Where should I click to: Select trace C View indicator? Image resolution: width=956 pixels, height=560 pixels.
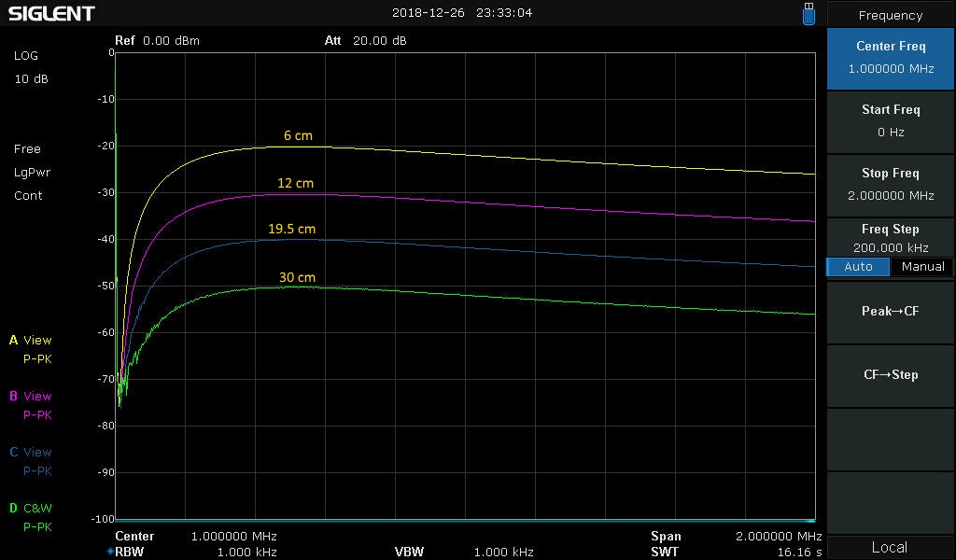pos(31,453)
